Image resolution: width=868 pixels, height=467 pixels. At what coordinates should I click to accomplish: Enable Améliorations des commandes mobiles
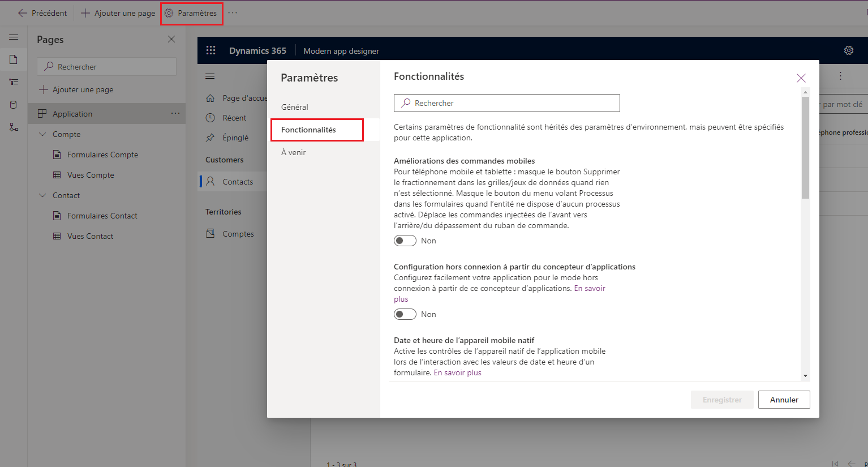pos(405,240)
